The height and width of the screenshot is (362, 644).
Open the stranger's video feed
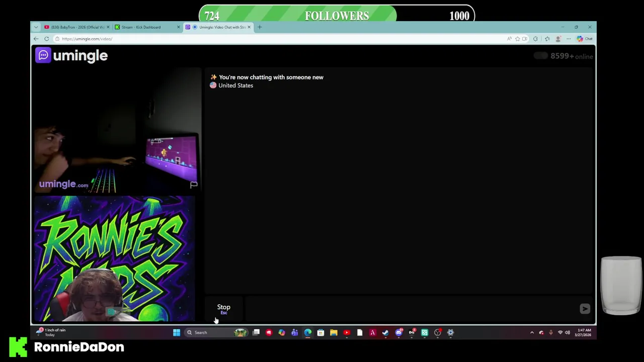117,131
